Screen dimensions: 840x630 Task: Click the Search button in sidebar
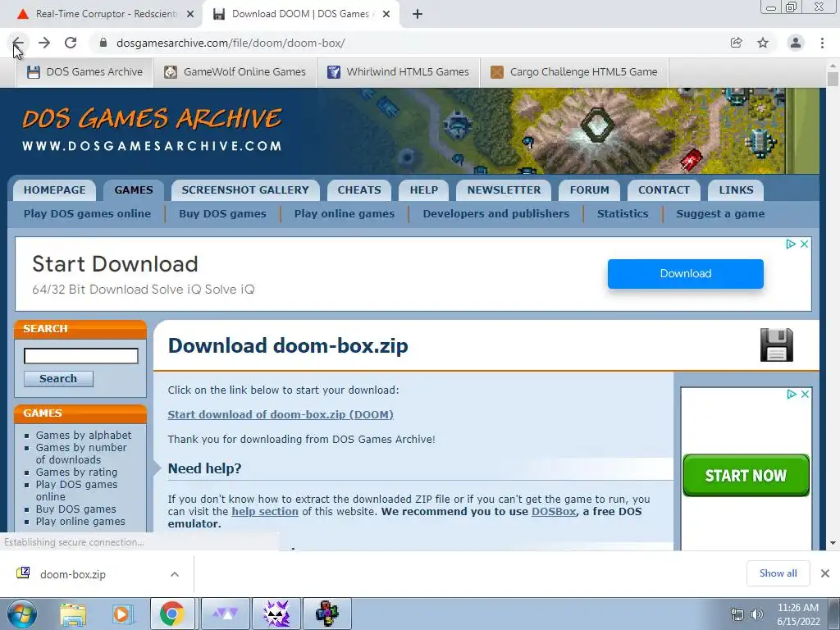58,379
